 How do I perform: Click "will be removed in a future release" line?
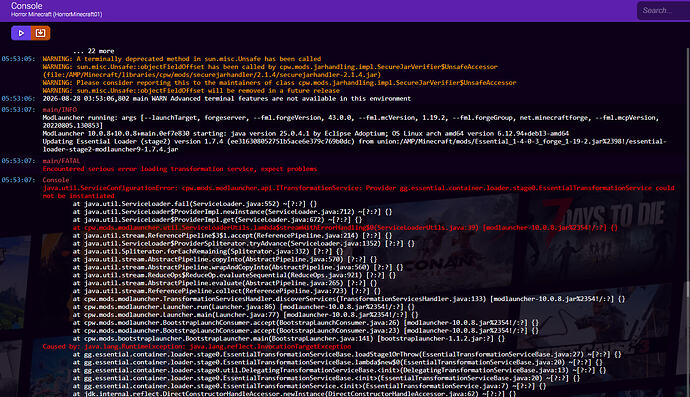tap(191, 91)
